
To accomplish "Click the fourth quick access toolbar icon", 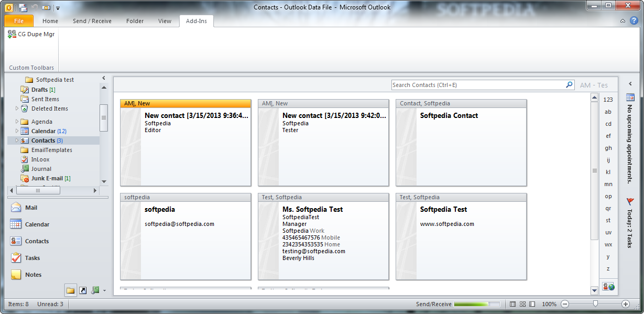I will point(46,8).
